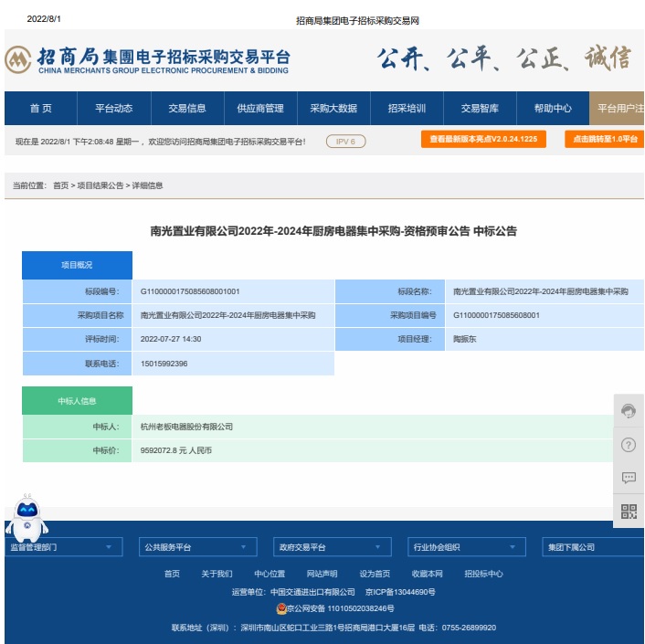Expand the 政府交易平台 dropdown

(333, 547)
